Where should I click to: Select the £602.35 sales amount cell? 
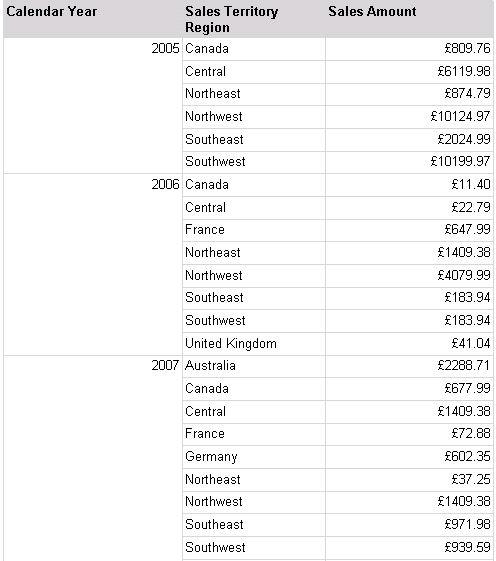[409, 457]
